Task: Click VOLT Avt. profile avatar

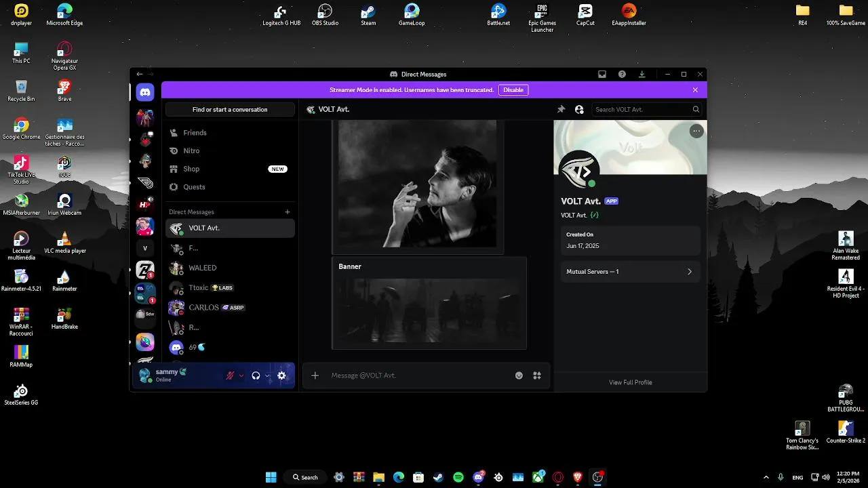Action: click(578, 170)
